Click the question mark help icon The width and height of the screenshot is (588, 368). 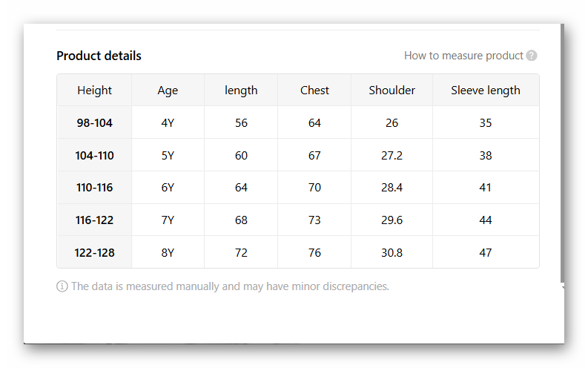[x=532, y=56]
